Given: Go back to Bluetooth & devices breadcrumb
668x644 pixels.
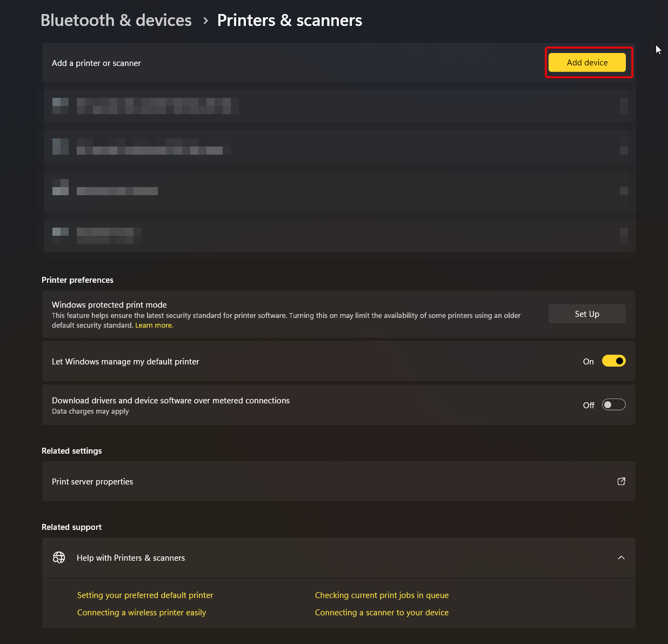Looking at the screenshot, I should (116, 21).
